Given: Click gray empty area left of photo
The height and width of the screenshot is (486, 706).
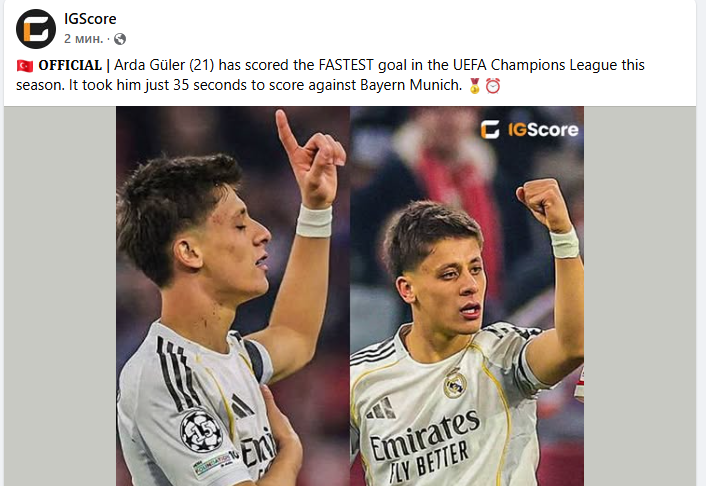Looking at the screenshot, I should tap(60, 296).
